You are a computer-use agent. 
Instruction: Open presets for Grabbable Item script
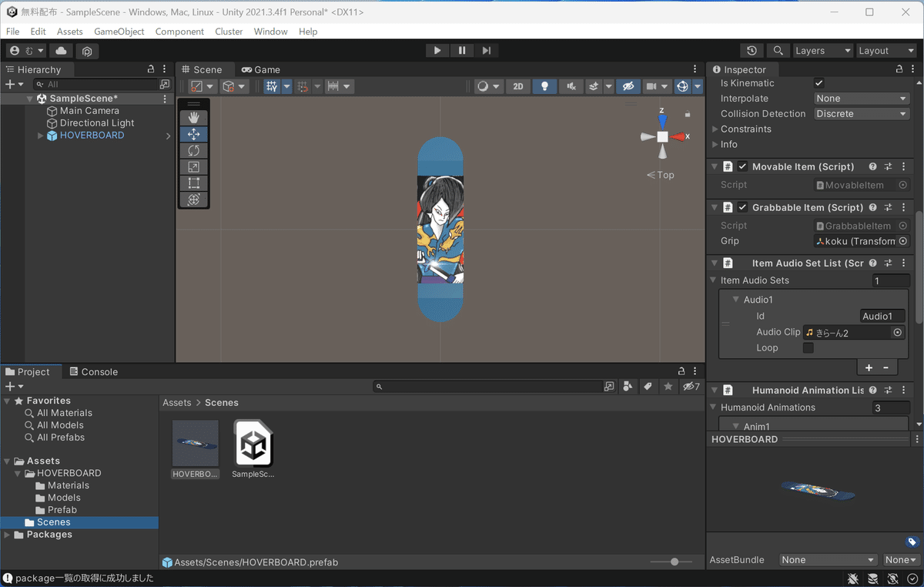click(x=888, y=207)
